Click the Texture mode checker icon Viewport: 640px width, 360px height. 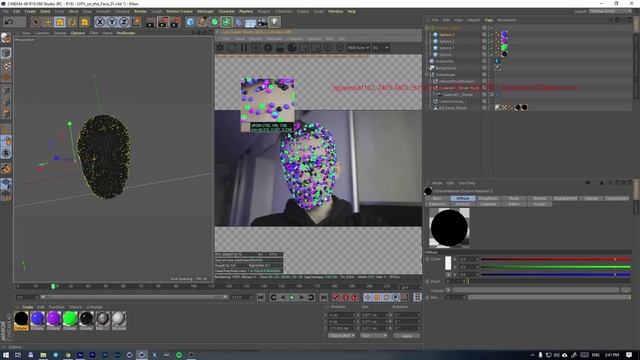[7, 65]
